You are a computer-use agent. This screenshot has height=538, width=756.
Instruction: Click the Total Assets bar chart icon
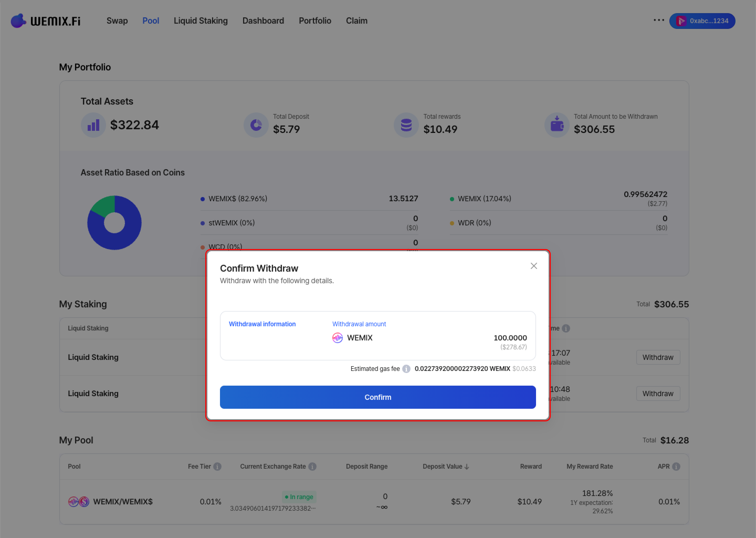pyautogui.click(x=93, y=125)
